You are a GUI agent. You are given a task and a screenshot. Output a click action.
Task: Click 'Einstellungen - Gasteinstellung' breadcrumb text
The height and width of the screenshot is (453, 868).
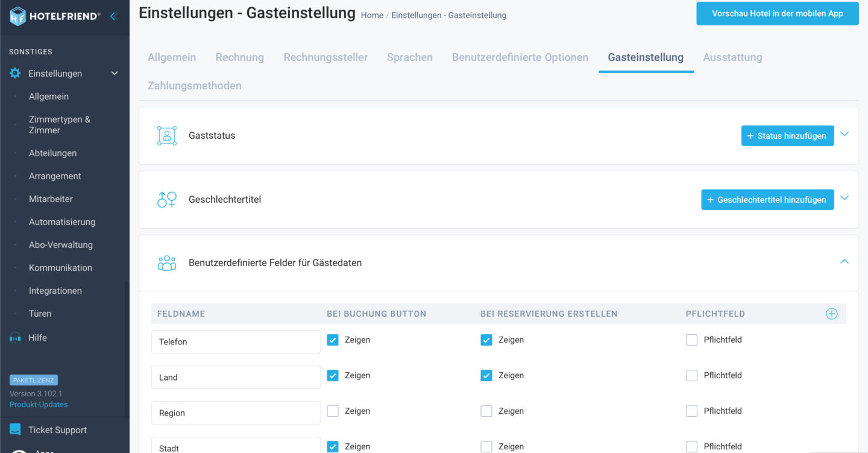448,15
